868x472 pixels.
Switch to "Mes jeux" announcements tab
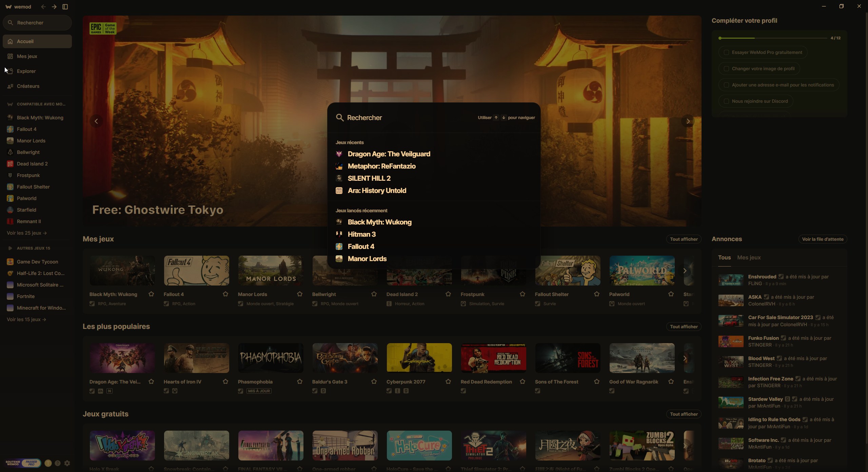(749, 258)
